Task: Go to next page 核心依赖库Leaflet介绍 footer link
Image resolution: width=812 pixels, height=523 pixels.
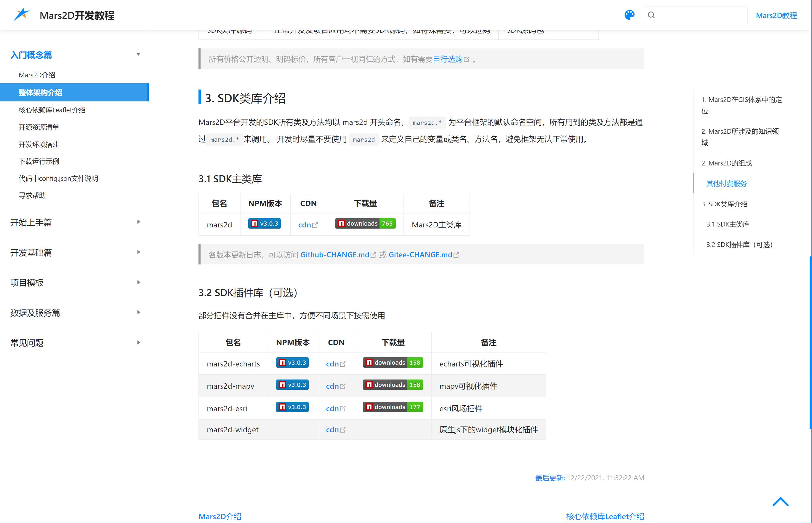Action: pos(605,516)
